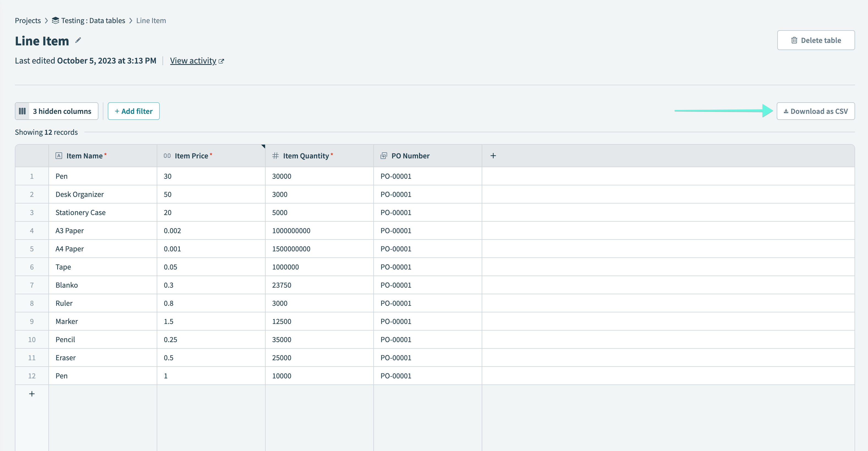This screenshot has width=868, height=451.
Task: Open the Add filter panel
Action: click(133, 111)
